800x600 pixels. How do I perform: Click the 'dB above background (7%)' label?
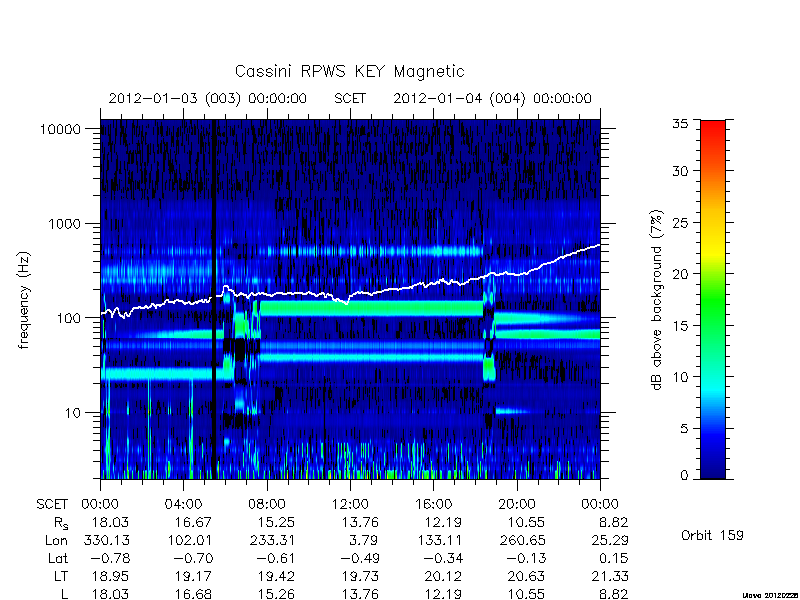click(x=657, y=300)
